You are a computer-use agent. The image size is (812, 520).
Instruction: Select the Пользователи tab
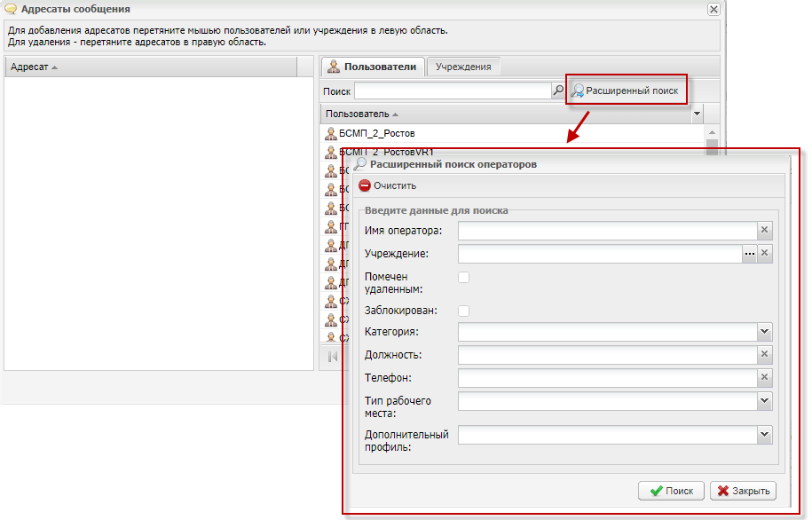[x=372, y=67]
